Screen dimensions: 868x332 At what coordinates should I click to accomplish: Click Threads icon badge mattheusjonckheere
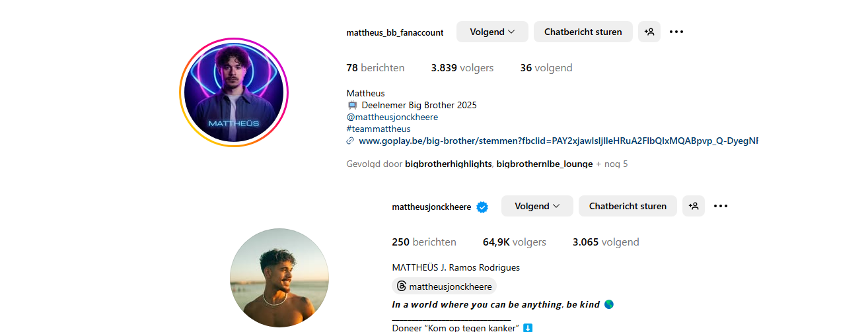coord(444,286)
